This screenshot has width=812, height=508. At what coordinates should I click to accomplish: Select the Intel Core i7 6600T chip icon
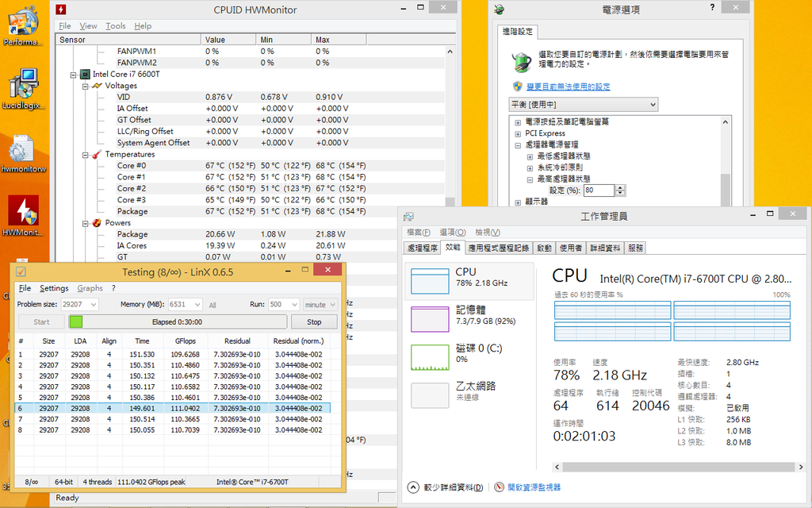click(x=86, y=74)
